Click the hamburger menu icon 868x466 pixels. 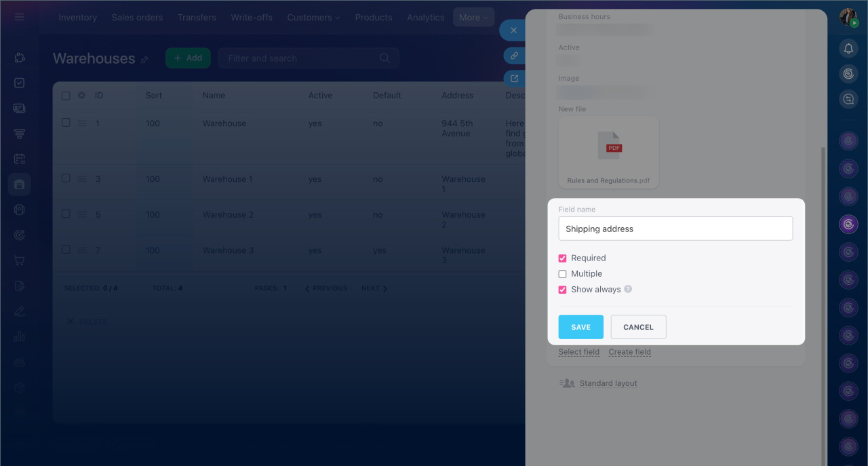tap(19, 17)
